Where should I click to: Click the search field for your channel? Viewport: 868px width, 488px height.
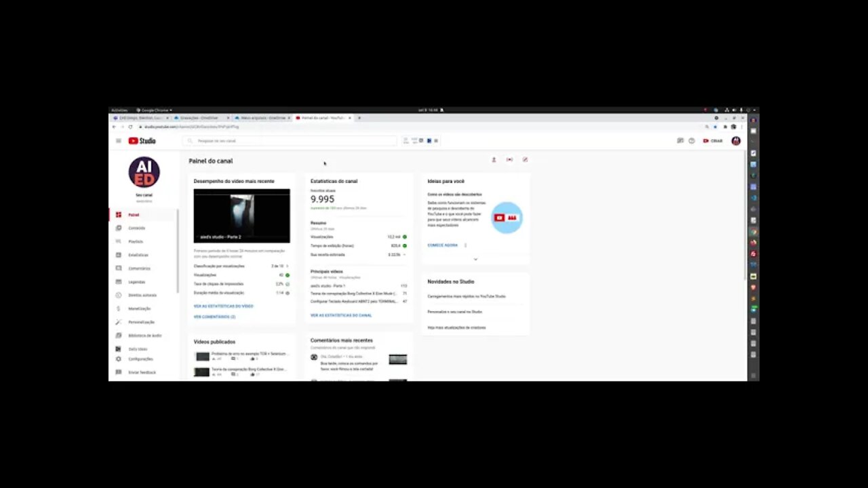[x=290, y=141]
